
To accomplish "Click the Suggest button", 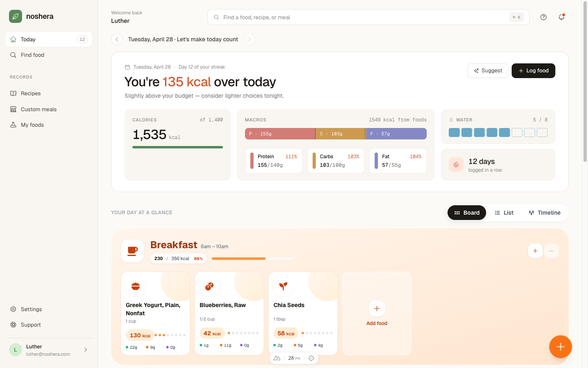I will coord(488,71).
